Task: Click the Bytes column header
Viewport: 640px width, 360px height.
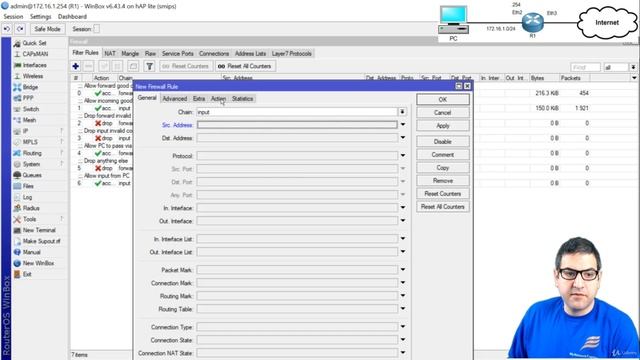Action: (545, 78)
